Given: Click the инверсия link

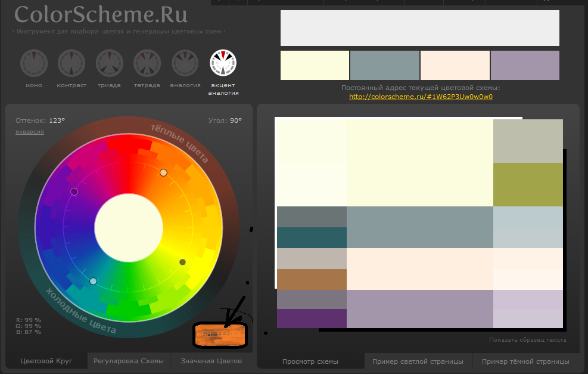Looking at the screenshot, I should pos(30,132).
